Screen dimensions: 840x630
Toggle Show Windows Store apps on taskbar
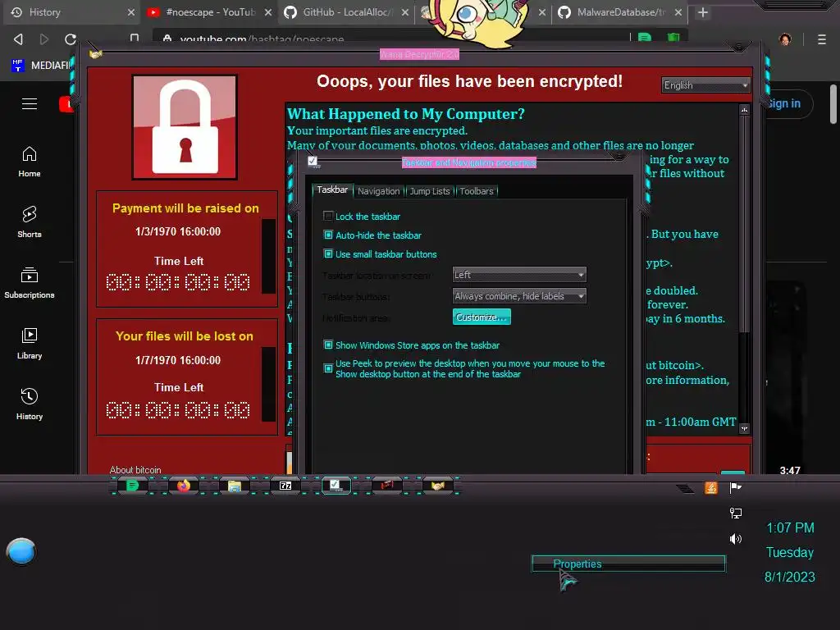pos(328,345)
